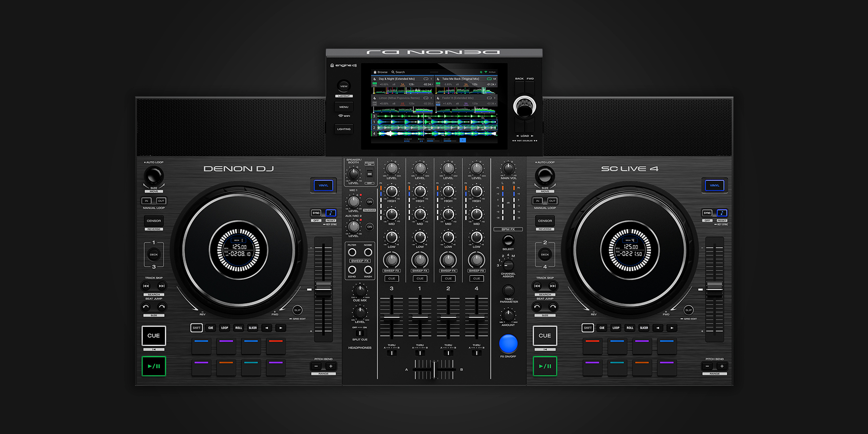Toggle Vinyl mode on right deck
The height and width of the screenshot is (434, 868).
pos(714,185)
